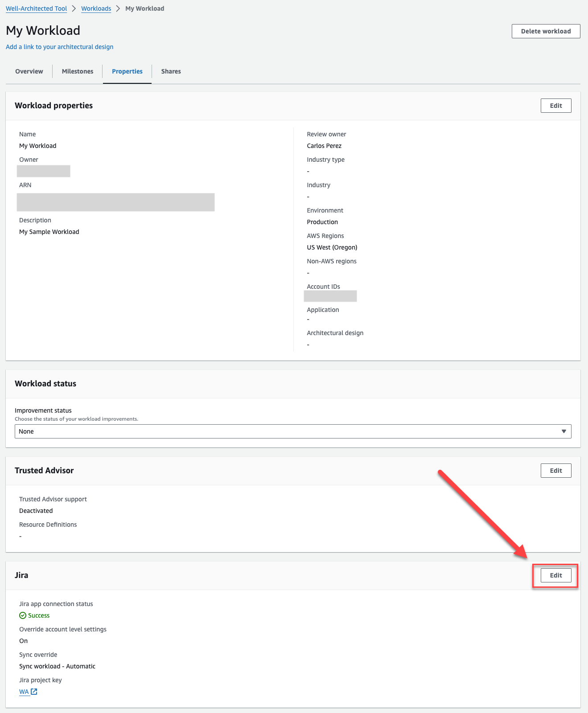The height and width of the screenshot is (713, 588).
Task: Click the green Success status icon
Action: (x=23, y=615)
